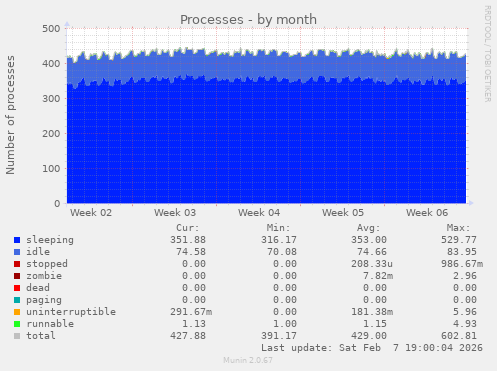Screen dimensions: 497x371
Task: Click the sleeping current value 351.88
Action: (188, 240)
